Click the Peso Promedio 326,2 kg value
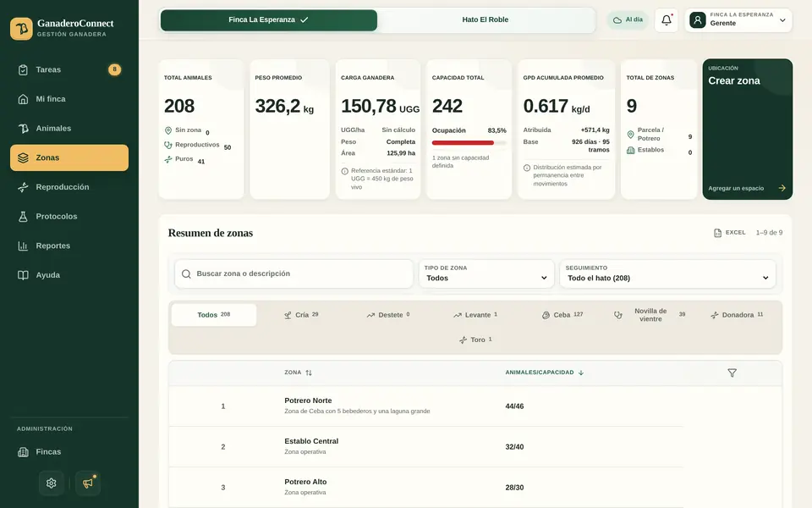This screenshot has width=812, height=508. tap(284, 107)
